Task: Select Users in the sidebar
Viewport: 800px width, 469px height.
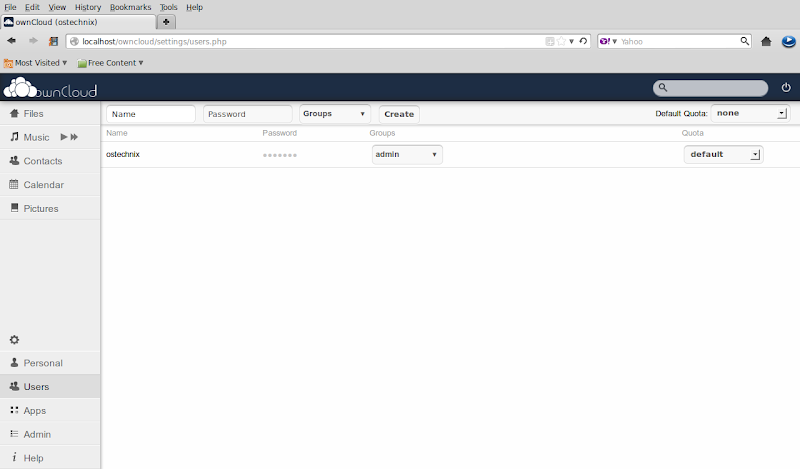Action: tap(50, 386)
